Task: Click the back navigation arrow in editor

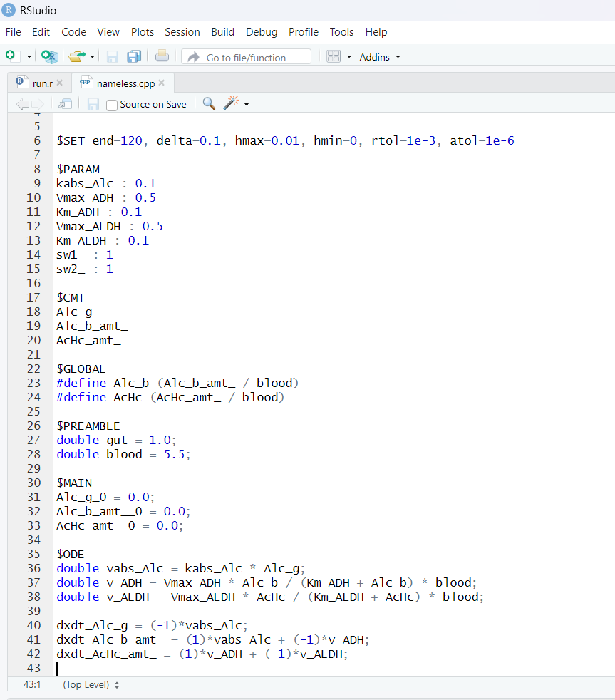Action: point(22,105)
